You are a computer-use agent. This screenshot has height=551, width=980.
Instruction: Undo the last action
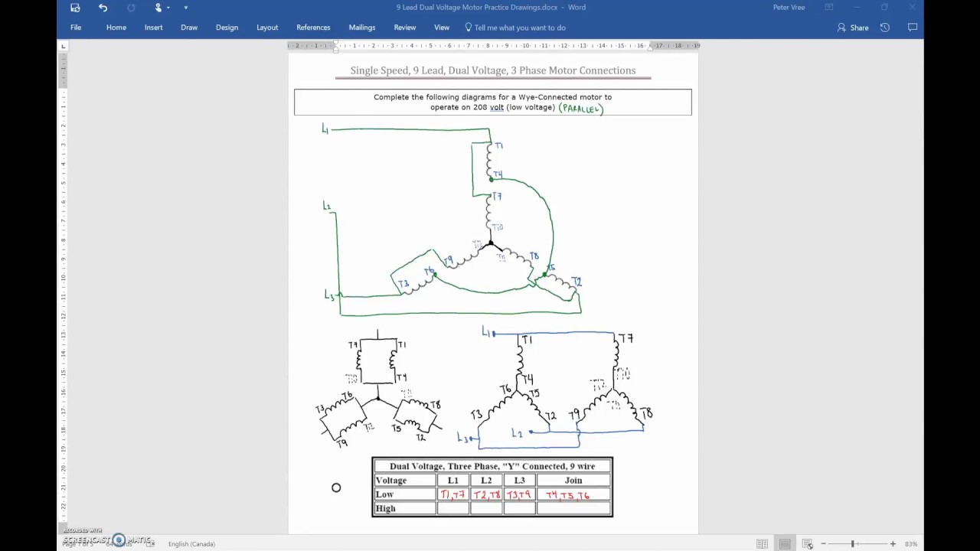(103, 8)
